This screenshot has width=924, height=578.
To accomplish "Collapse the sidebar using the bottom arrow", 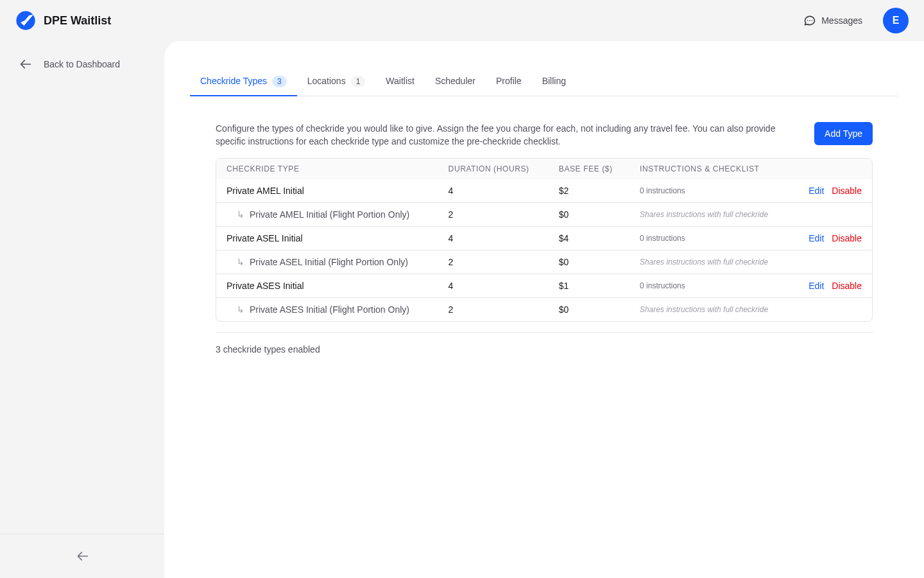I will point(82,556).
